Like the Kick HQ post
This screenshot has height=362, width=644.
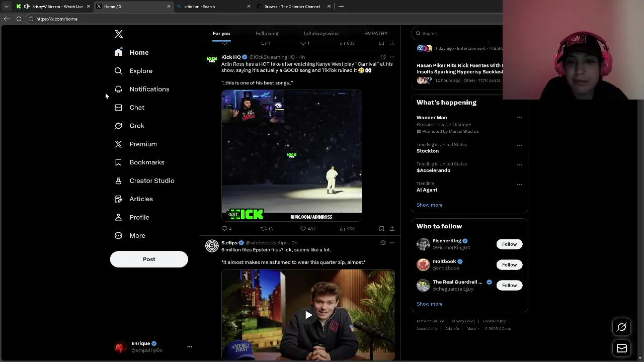(x=307, y=229)
